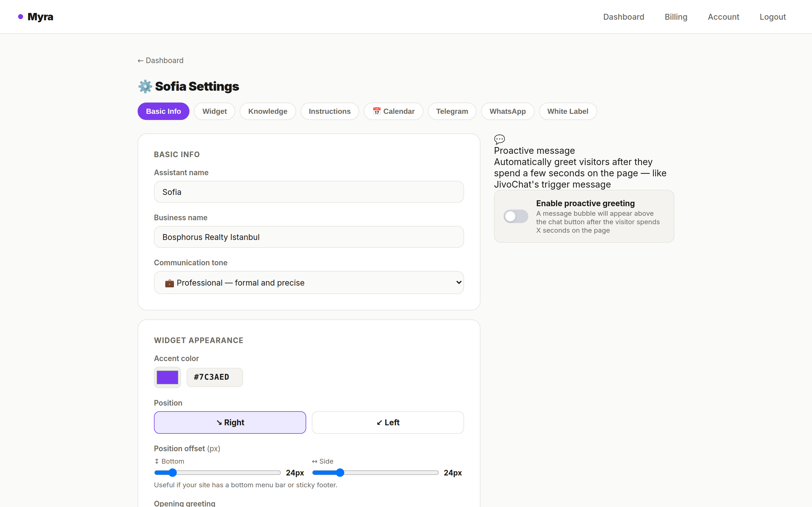Image resolution: width=812 pixels, height=507 pixels.
Task: Open the White Label tab
Action: [x=567, y=111]
